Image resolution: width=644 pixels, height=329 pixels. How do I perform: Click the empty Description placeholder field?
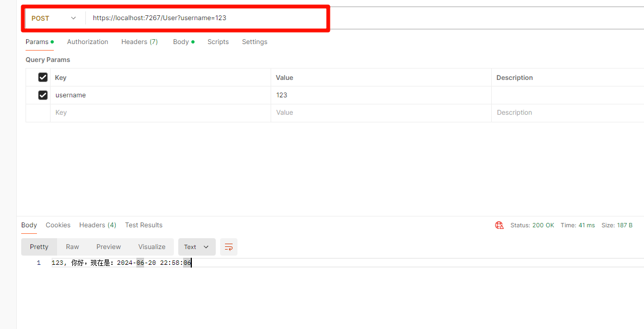pyautogui.click(x=567, y=113)
